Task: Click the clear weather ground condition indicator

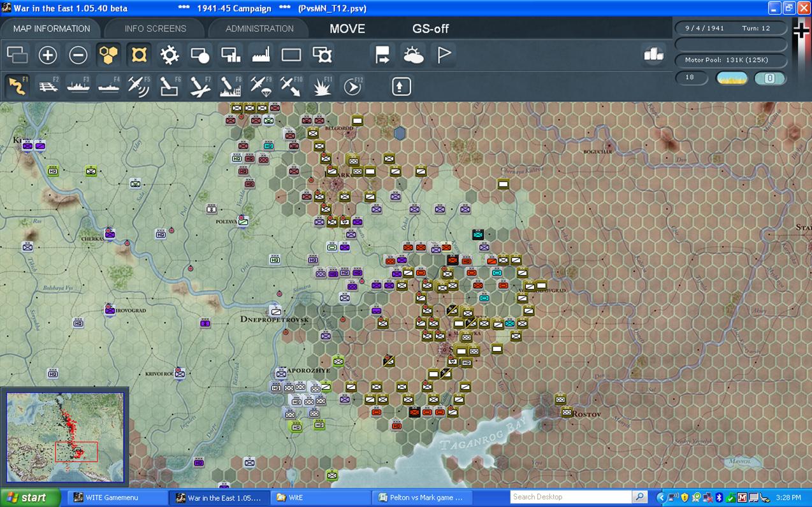Action: (732, 78)
